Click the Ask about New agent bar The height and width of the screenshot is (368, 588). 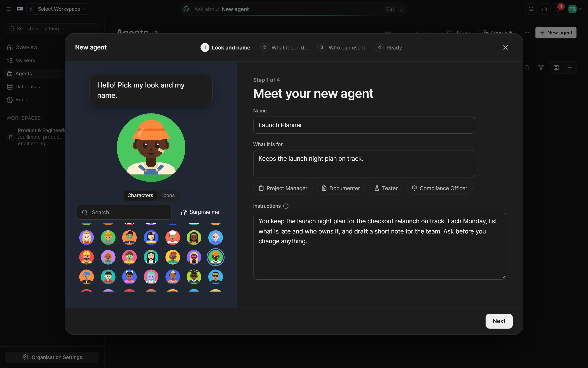[x=294, y=9]
